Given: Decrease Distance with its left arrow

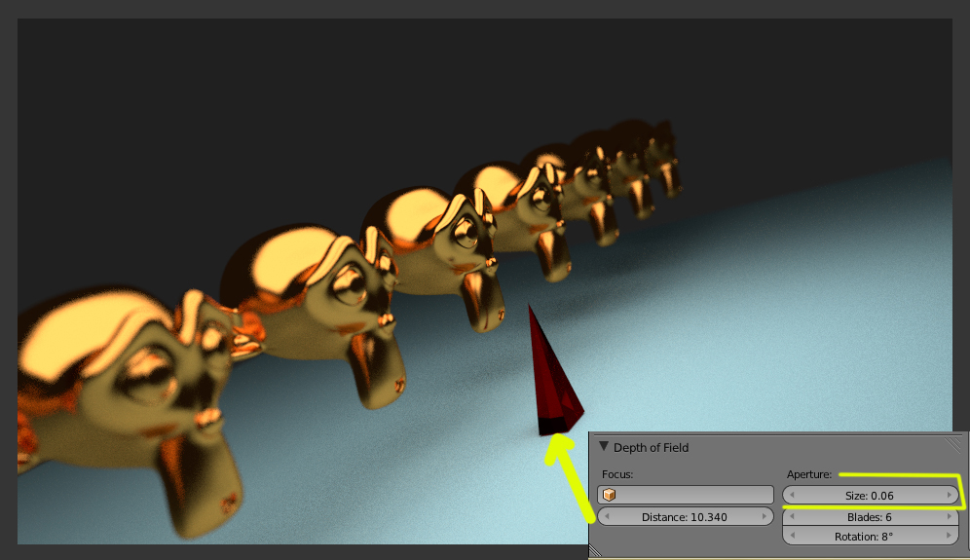Looking at the screenshot, I should point(607,517).
